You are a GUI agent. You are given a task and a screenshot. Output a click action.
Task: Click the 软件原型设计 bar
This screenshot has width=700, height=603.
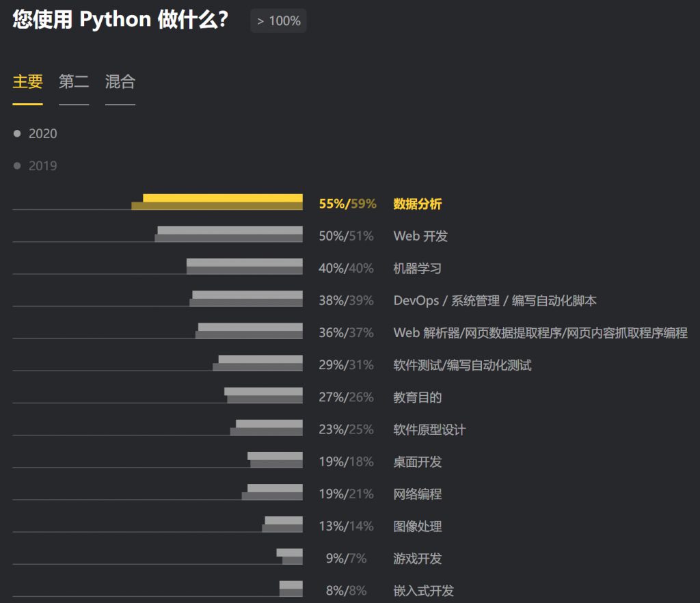coord(267,427)
